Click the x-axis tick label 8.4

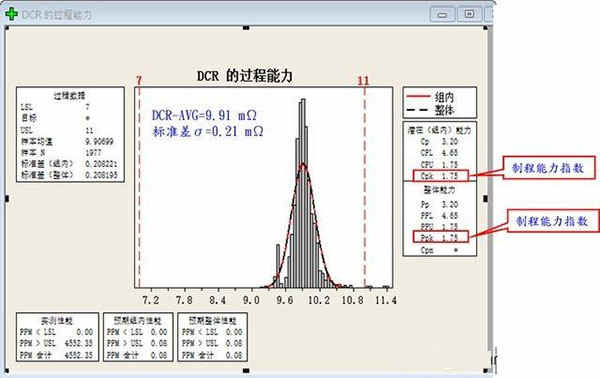pos(217,300)
